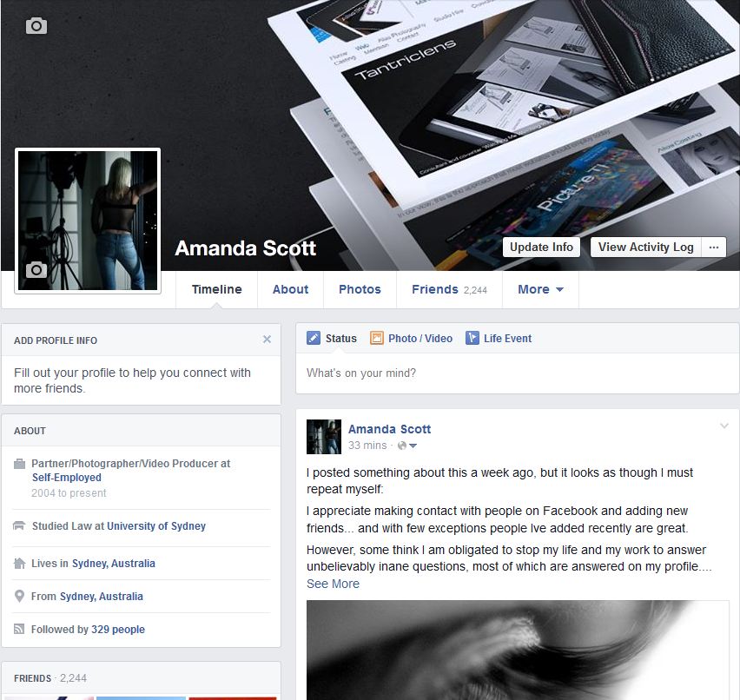Viewport: 740px width, 700px height.
Task: Click the cover photo camera icon
Action: pyautogui.click(x=36, y=26)
